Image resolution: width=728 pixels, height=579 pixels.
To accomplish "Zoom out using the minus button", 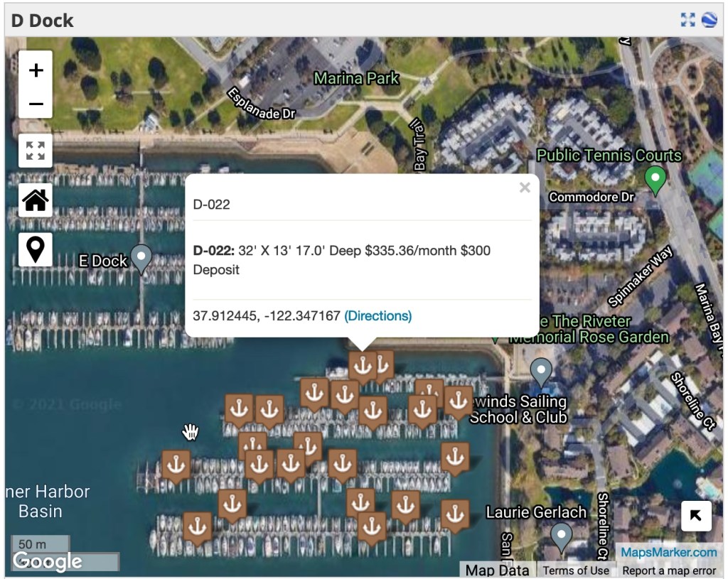I will click(x=36, y=104).
